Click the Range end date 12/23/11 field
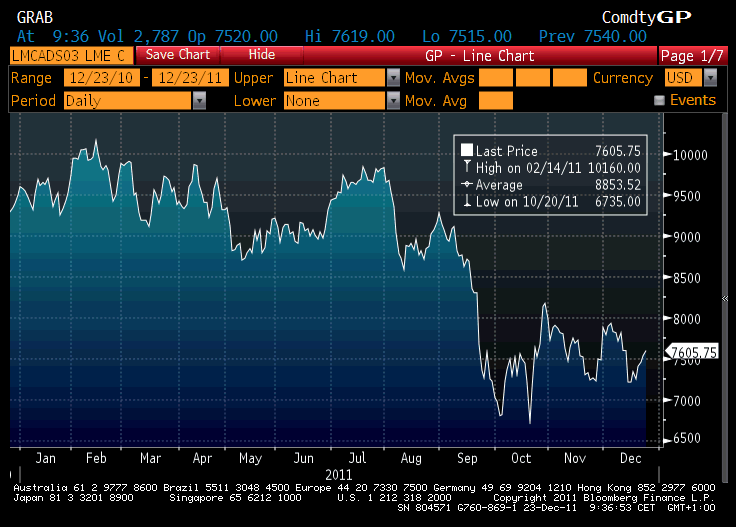The height and width of the screenshot is (527, 736). click(189, 78)
